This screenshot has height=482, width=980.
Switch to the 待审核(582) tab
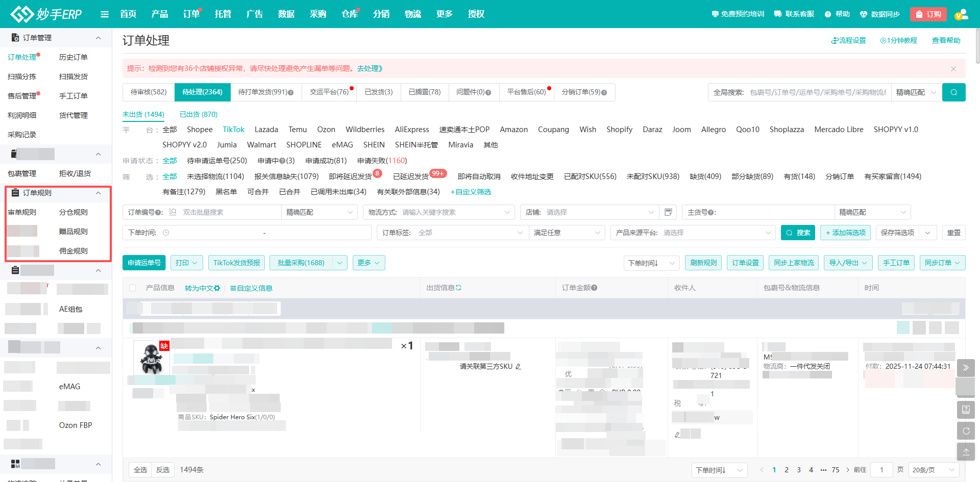149,92
